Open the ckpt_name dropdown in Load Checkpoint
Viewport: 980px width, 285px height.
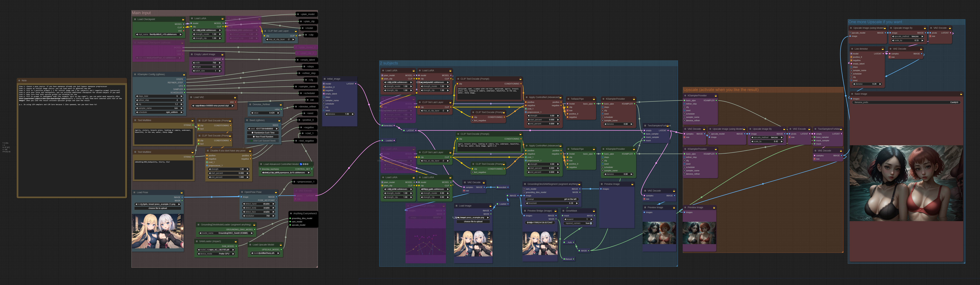click(x=159, y=35)
